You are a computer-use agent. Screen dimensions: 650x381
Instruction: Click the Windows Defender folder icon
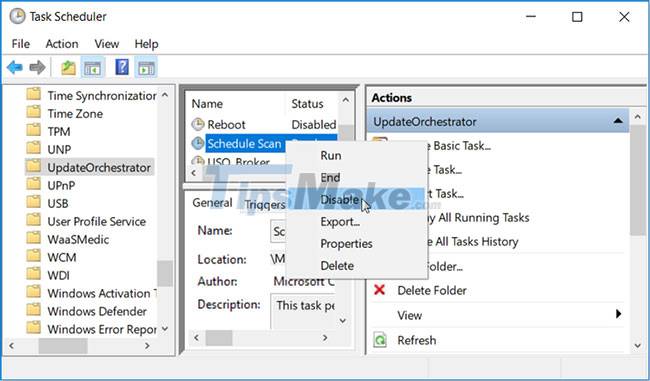pyautogui.click(x=34, y=310)
